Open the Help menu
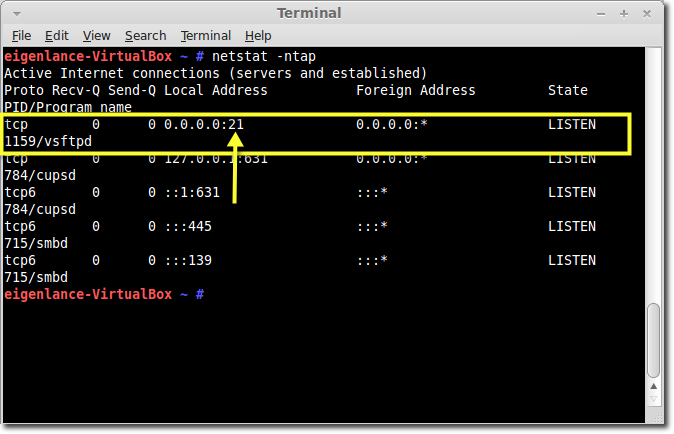The width and height of the screenshot is (674, 434). click(x=258, y=36)
